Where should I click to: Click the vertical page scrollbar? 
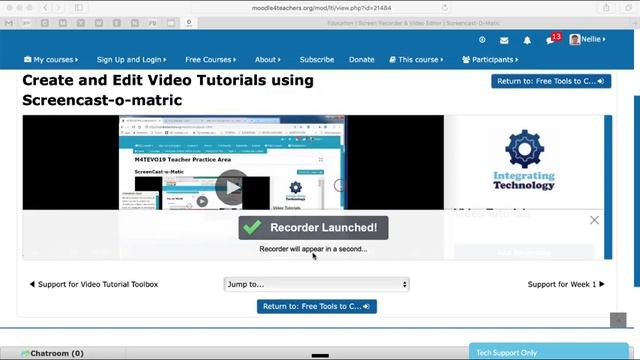click(637, 191)
